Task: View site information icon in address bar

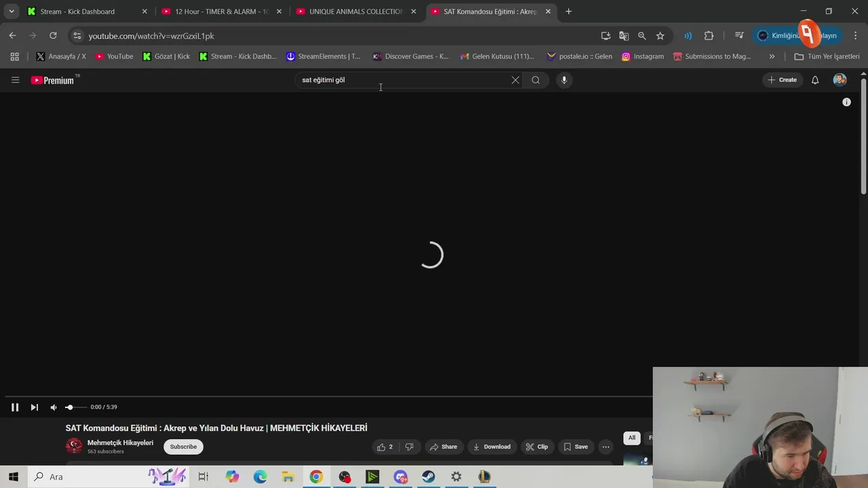Action: 77,36
